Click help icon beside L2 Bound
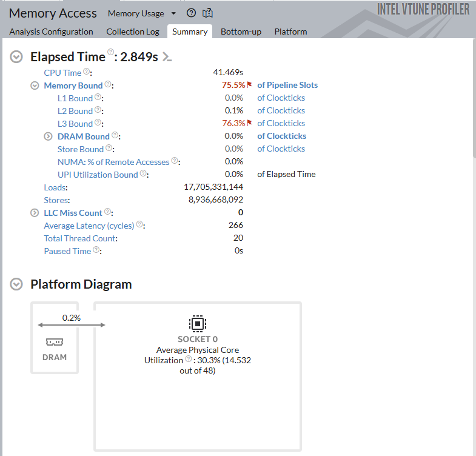 click(x=98, y=110)
